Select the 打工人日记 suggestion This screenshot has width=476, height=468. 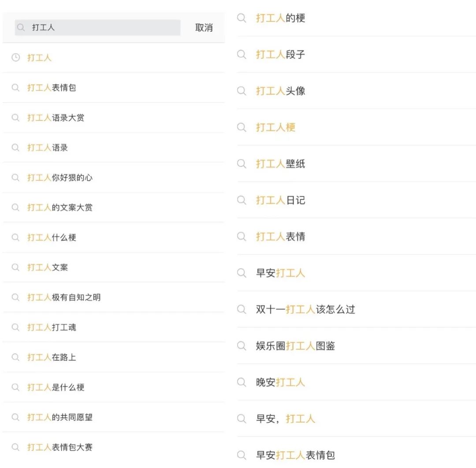pyautogui.click(x=280, y=201)
